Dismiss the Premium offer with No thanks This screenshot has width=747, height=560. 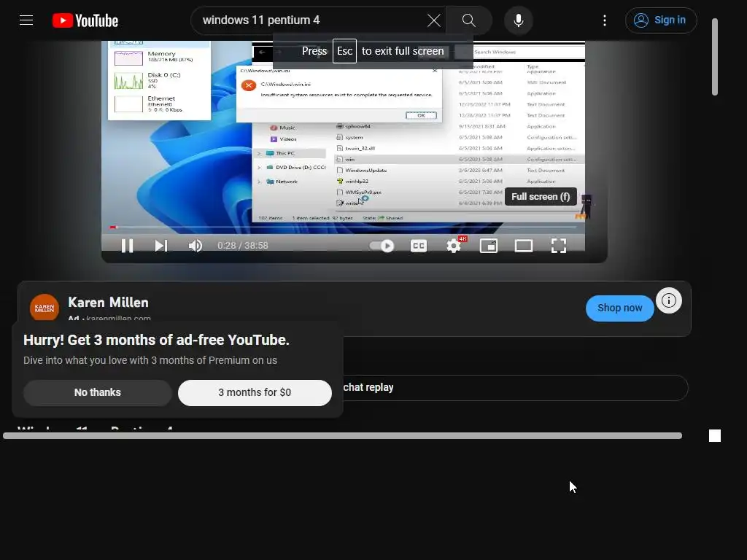(x=98, y=392)
